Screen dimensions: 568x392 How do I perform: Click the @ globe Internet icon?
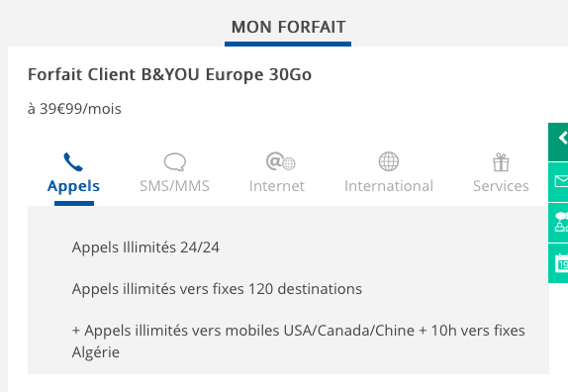pos(281,161)
